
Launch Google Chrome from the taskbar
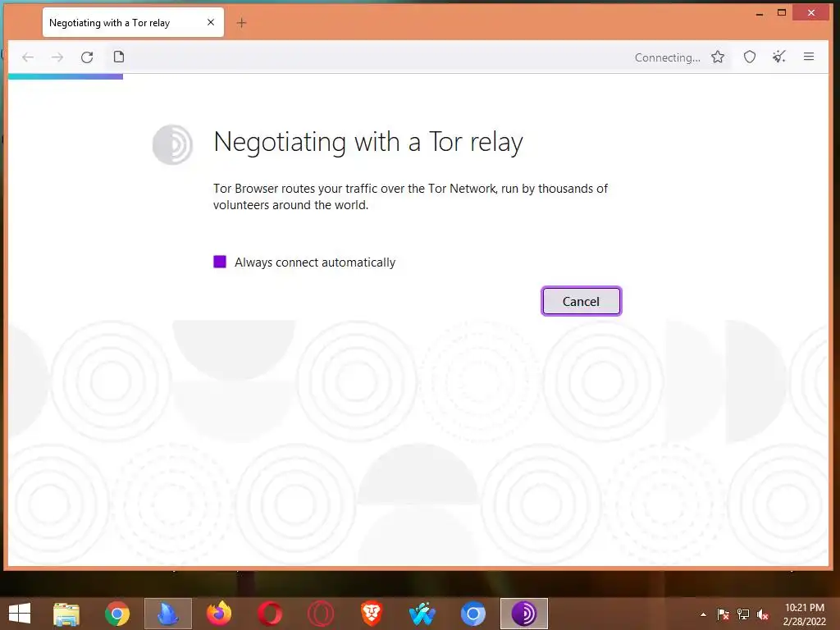tap(117, 614)
